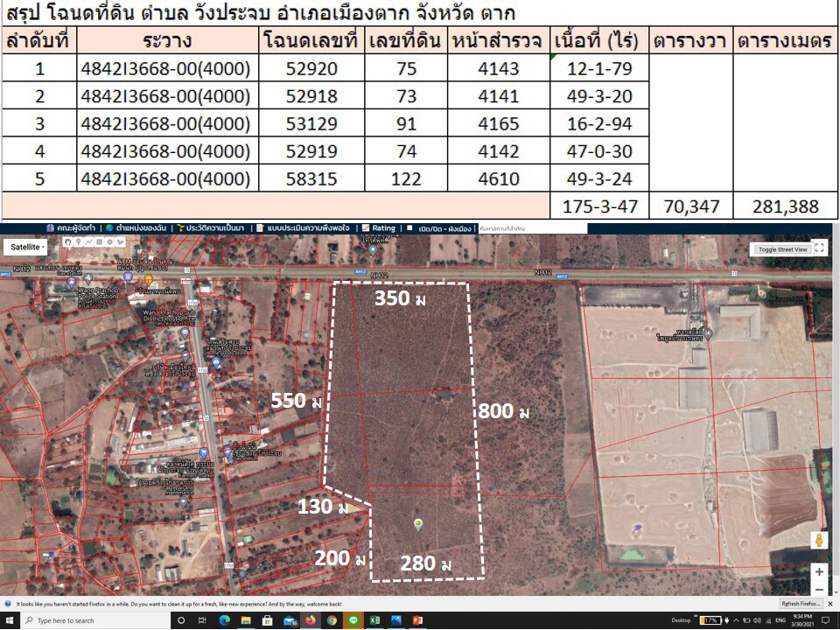Open the Rating menu item
Viewport: 840px width, 630px height.
click(379, 228)
